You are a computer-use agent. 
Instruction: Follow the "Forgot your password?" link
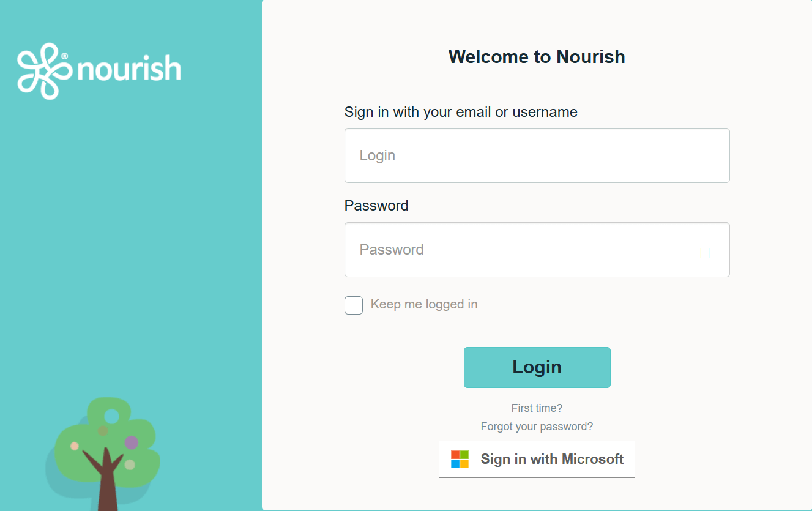tap(537, 427)
